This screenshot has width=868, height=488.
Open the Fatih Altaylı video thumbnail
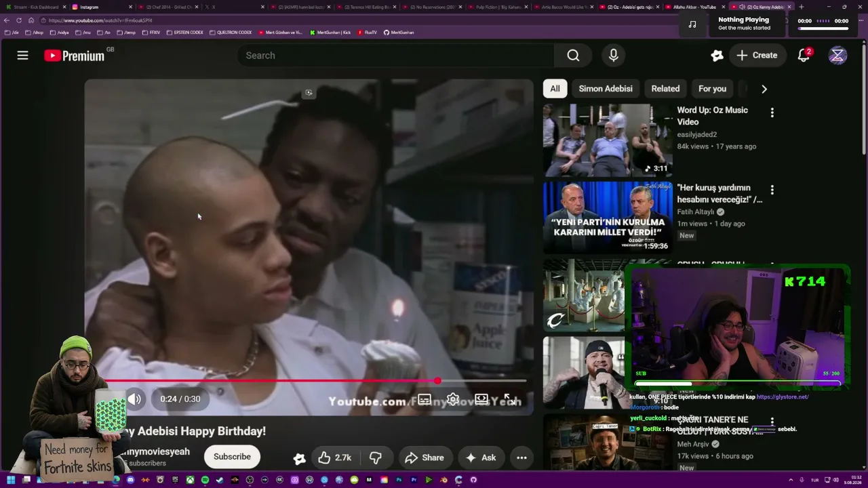pyautogui.click(x=608, y=218)
